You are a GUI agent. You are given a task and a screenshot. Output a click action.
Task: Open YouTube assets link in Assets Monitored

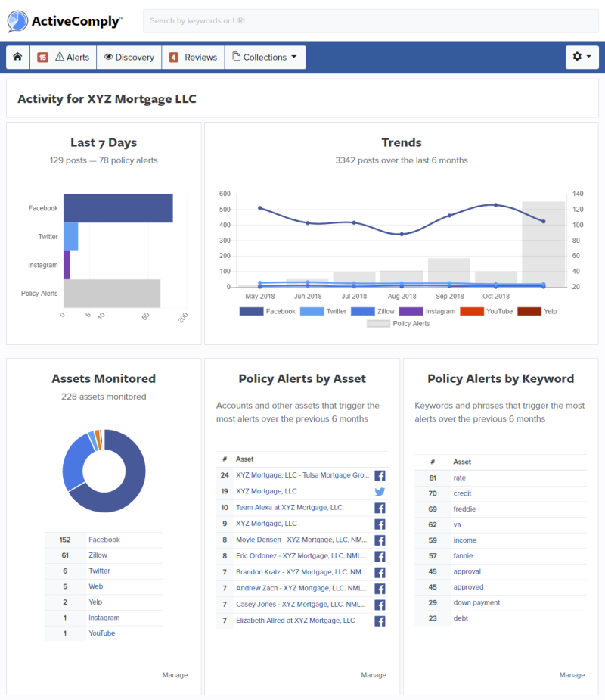pos(102,633)
